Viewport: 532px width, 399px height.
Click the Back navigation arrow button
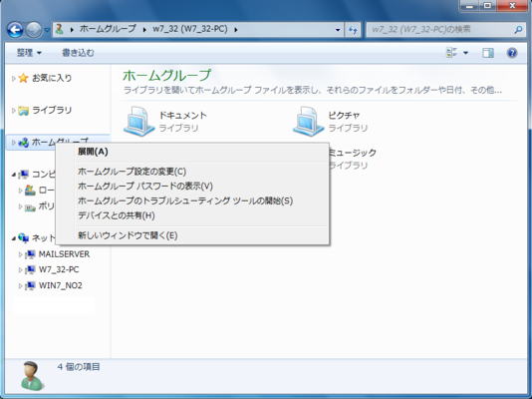[15, 30]
